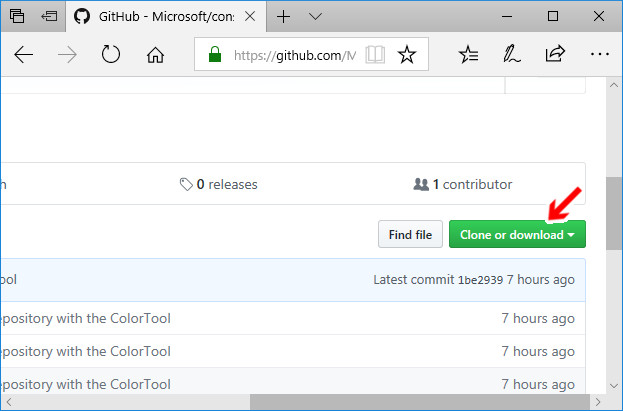Go forward with the forward arrow
Screen dimensions: 623x411
67,54
